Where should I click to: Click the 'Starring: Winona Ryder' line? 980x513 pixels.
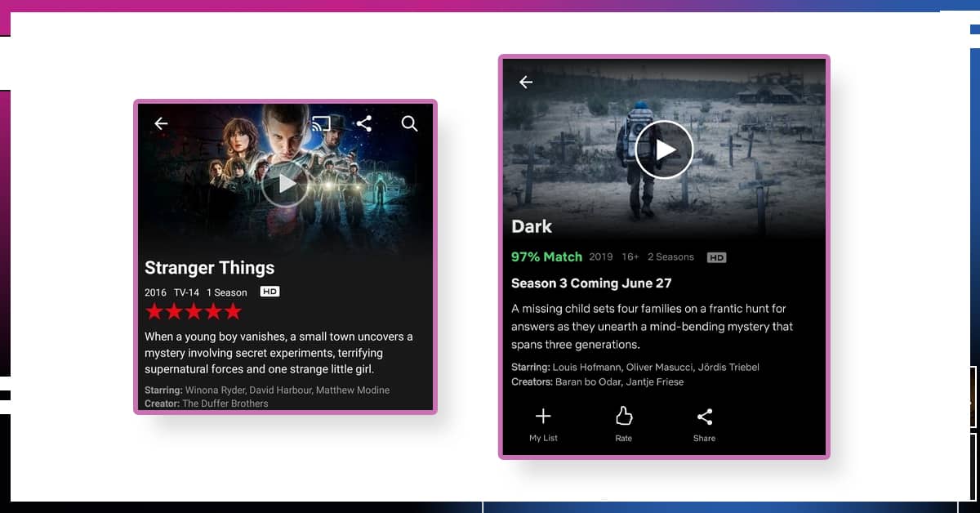coord(267,390)
